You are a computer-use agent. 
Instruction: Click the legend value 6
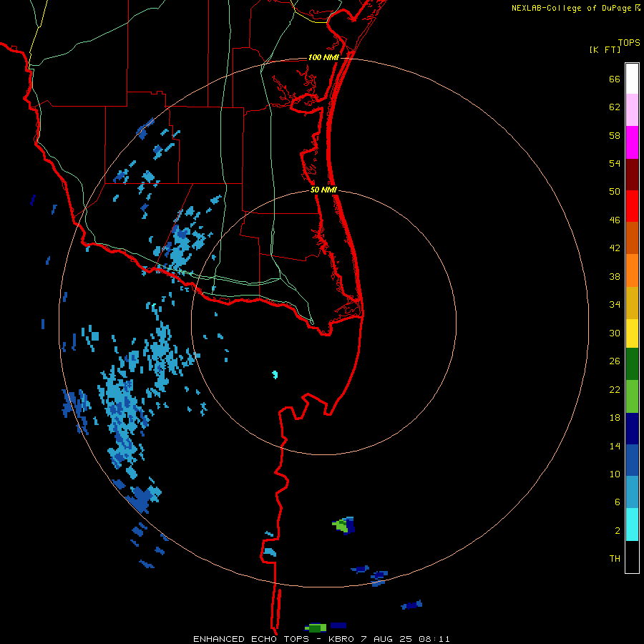coord(617,502)
